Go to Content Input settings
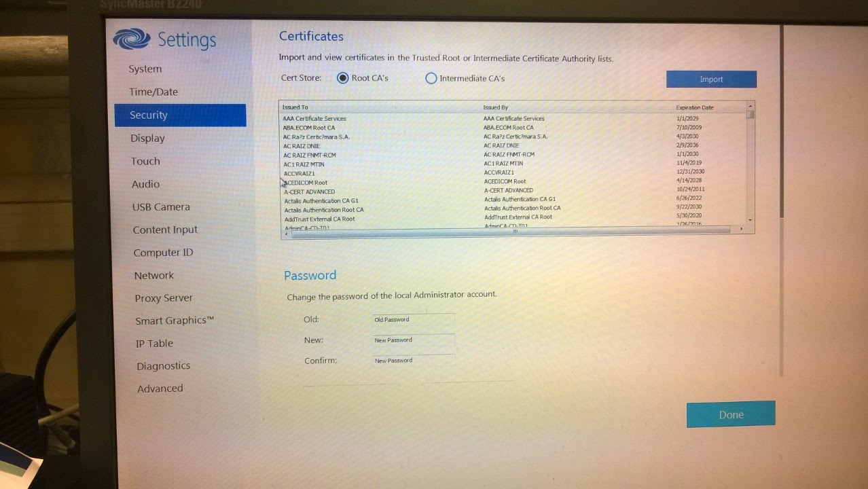868x489 pixels. (165, 230)
